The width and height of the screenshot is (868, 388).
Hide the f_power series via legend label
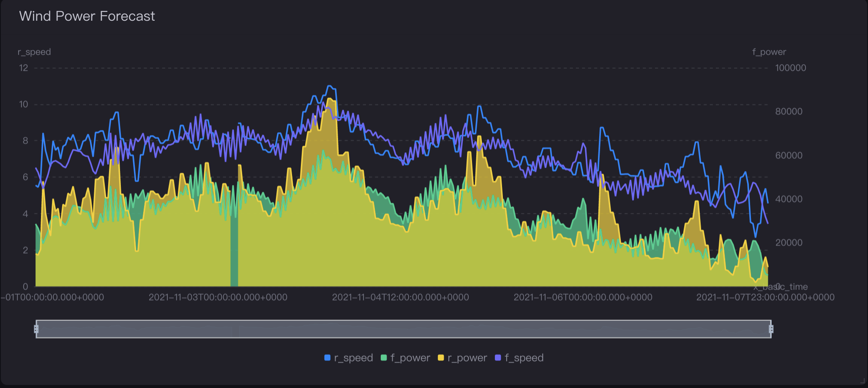[410, 358]
